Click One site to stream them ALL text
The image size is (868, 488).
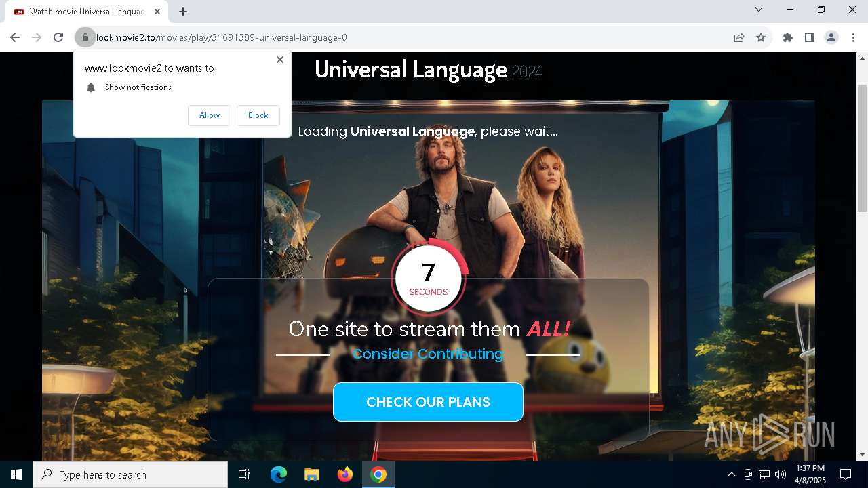click(429, 329)
